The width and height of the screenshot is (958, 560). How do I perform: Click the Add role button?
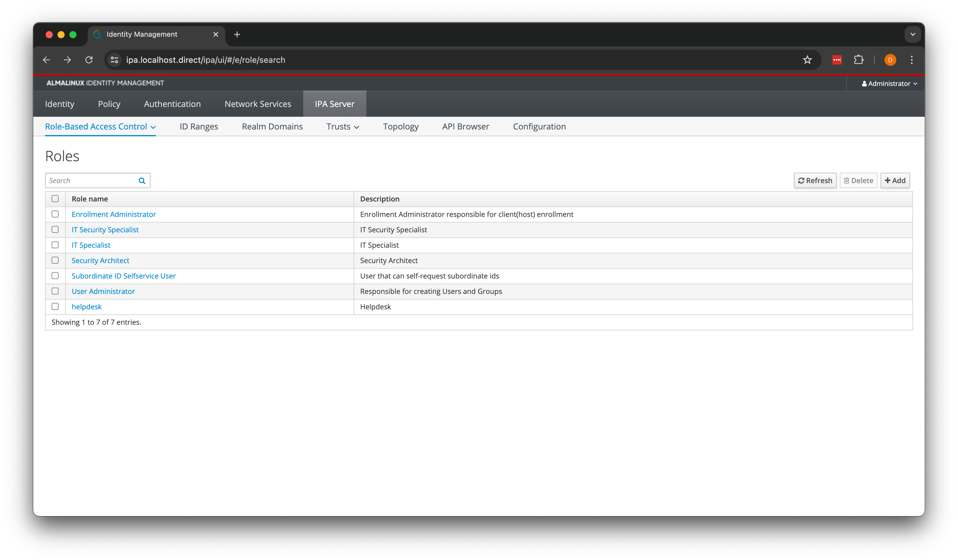895,180
